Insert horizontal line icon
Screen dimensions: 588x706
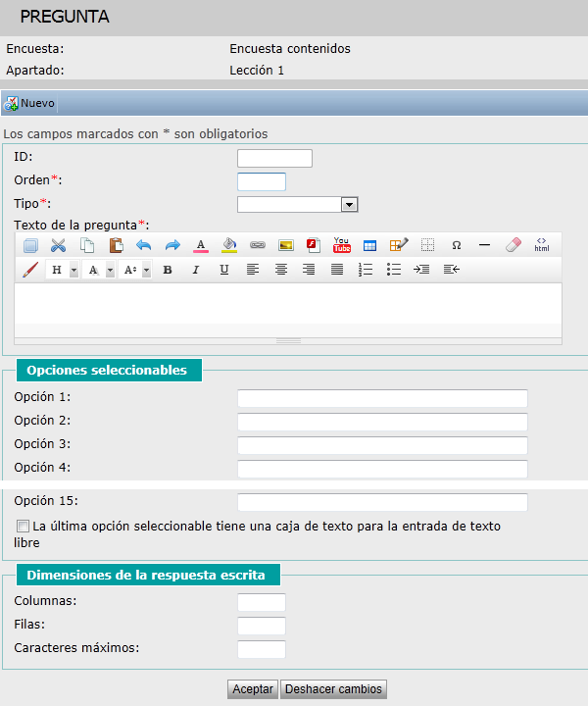484,245
